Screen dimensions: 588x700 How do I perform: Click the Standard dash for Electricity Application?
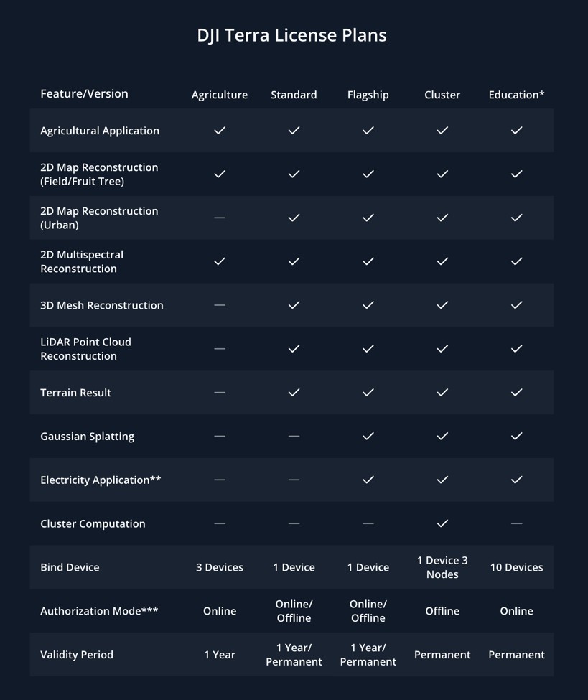tap(294, 480)
